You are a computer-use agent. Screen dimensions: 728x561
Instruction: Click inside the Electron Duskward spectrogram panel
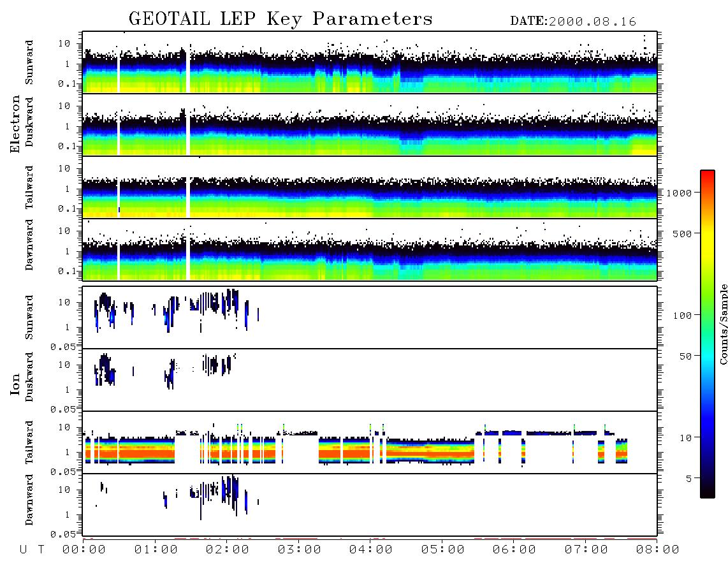[x=370, y=124]
